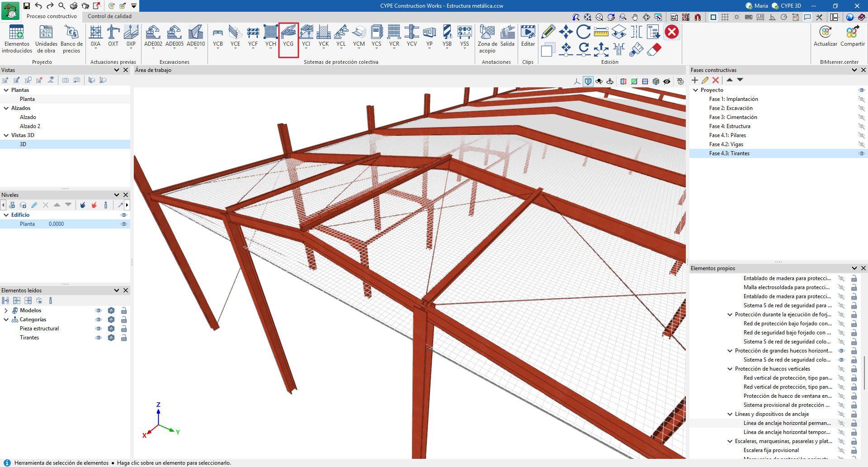Select the OXT tool
The height and width of the screenshot is (467, 868).
tap(113, 36)
